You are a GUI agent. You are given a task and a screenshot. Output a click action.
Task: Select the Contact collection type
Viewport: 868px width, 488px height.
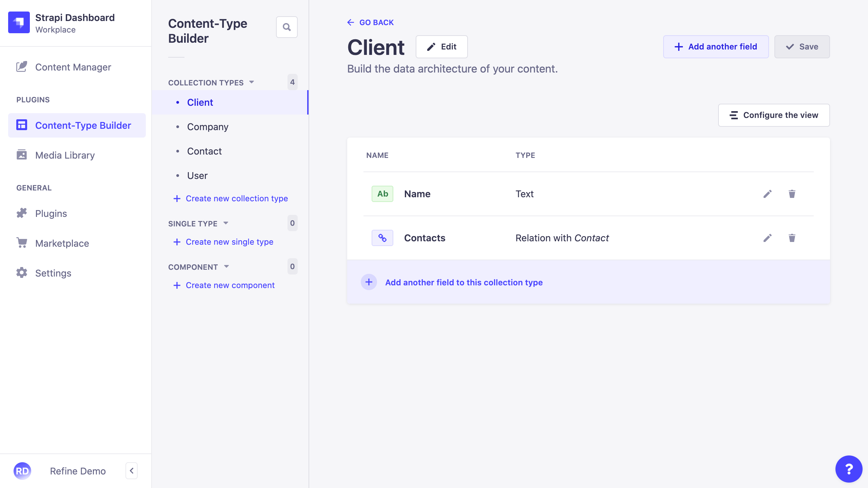(204, 151)
